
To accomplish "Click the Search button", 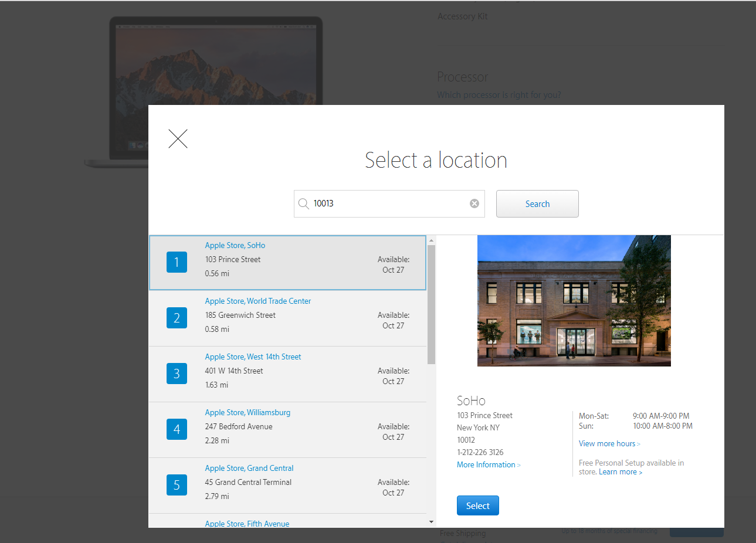I will click(x=537, y=203).
